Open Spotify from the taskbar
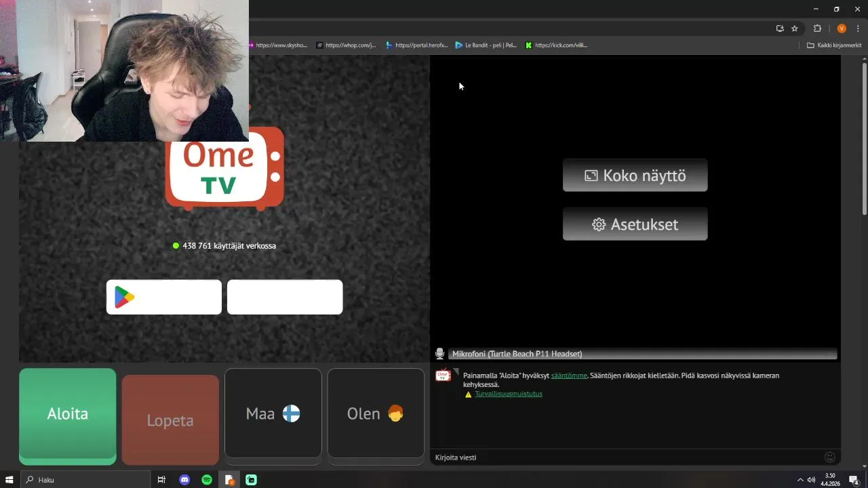This screenshot has height=488, width=868. [207, 480]
